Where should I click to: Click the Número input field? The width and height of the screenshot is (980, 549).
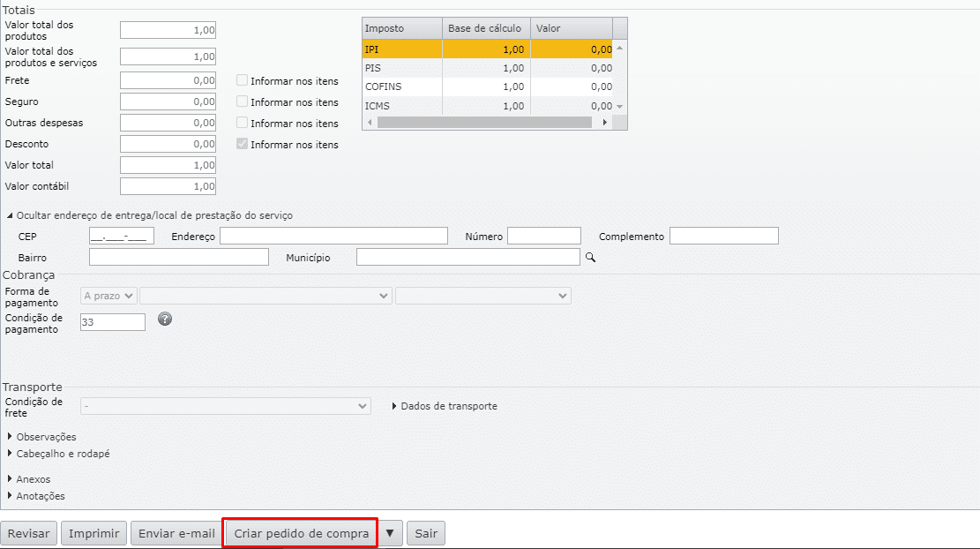(544, 236)
